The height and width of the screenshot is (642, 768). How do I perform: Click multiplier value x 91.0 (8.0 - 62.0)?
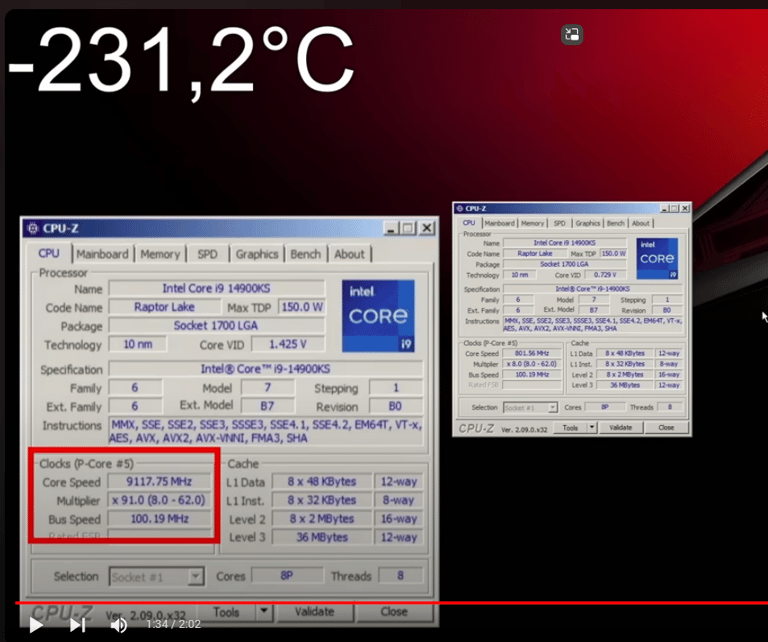[159, 500]
